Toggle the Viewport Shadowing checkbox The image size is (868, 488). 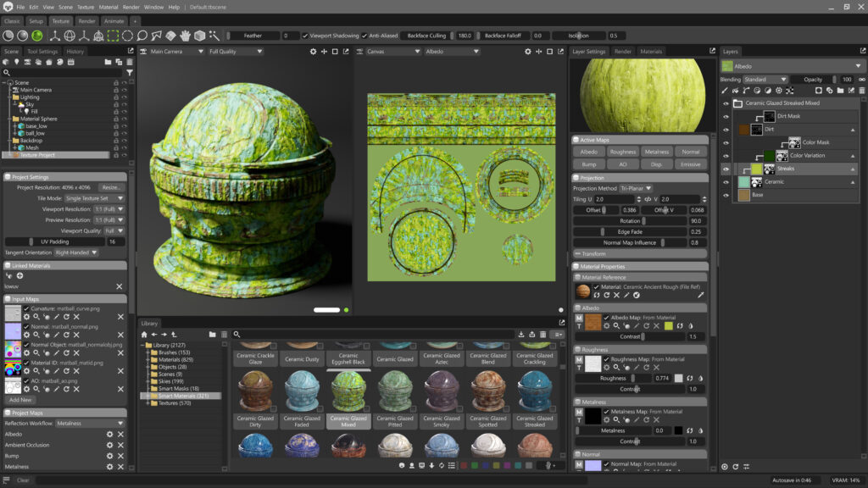304,36
